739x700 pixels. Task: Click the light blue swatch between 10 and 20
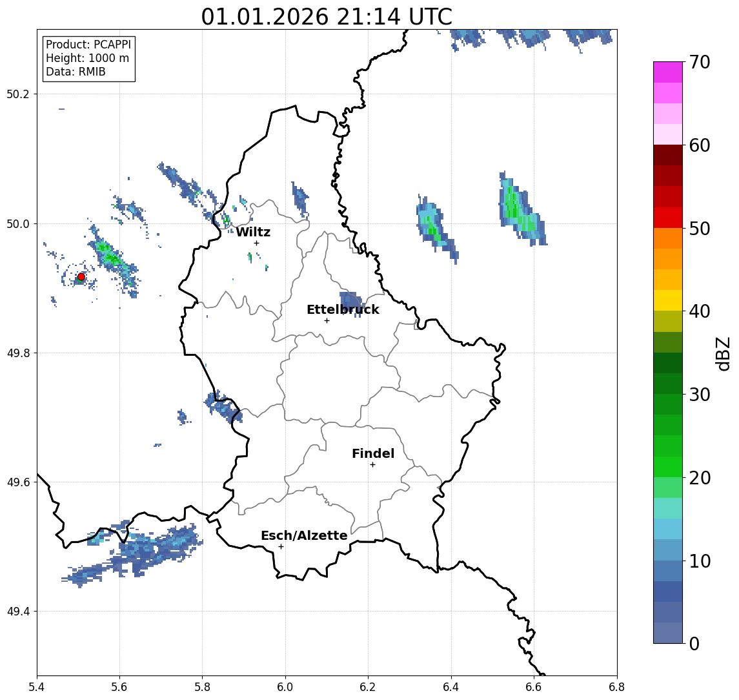[668, 529]
